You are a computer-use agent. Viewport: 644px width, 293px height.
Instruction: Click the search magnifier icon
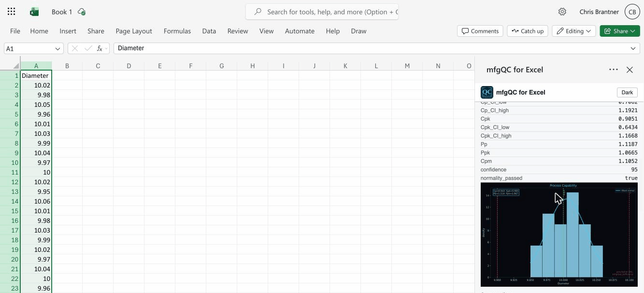tap(258, 12)
